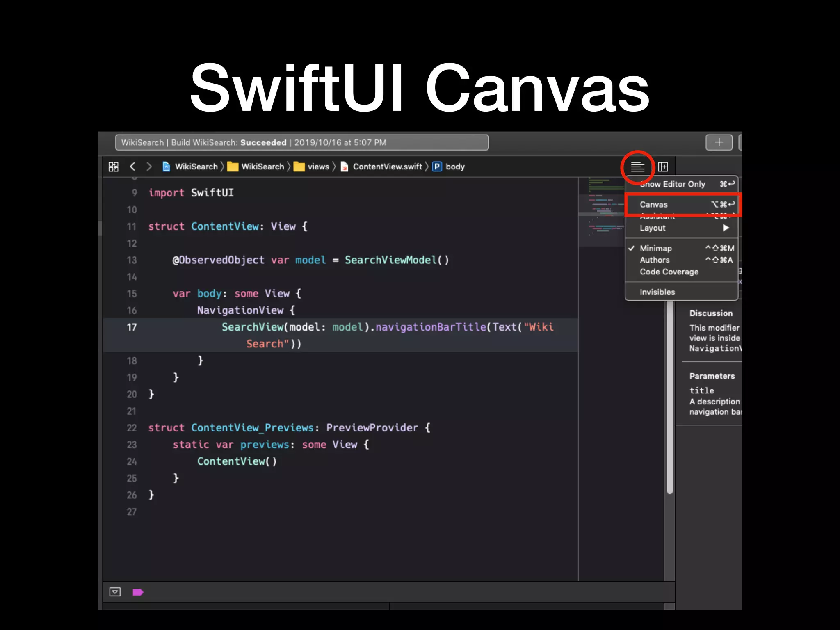Toggle Invisibles in the options menu

tap(657, 292)
